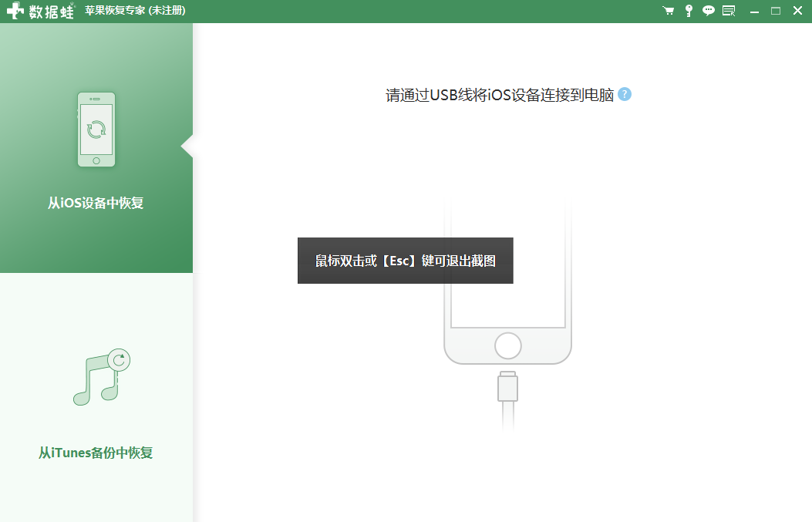Click the blue help question mark icon

[x=625, y=94]
